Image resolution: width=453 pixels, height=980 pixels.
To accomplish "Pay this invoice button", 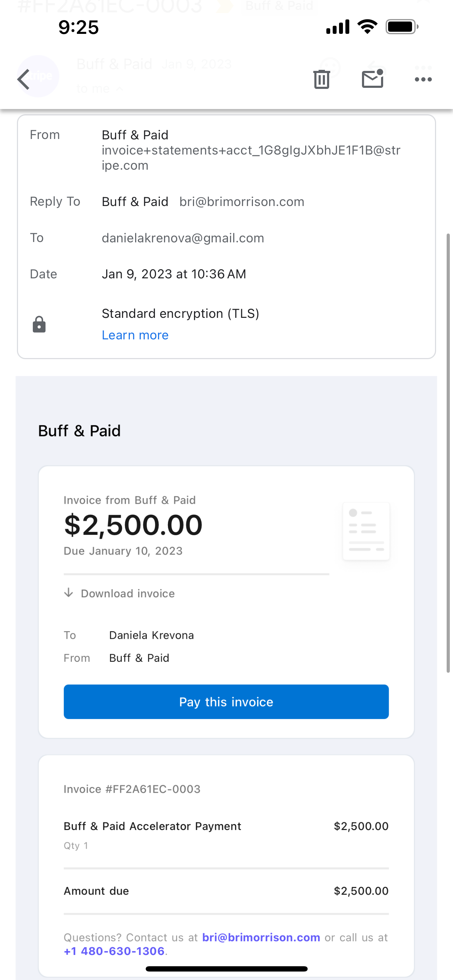I will pyautogui.click(x=226, y=702).
